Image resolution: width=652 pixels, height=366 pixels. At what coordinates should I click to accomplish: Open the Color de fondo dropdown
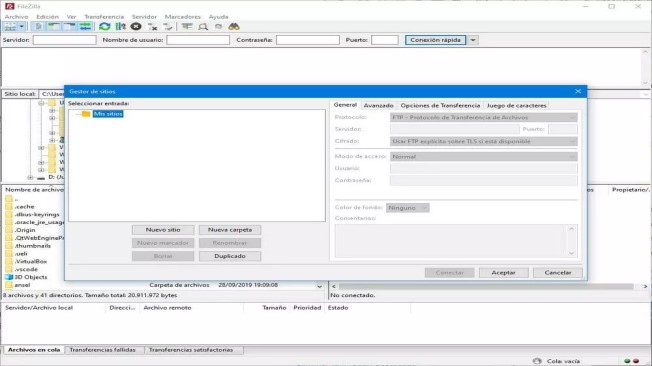[x=408, y=208]
